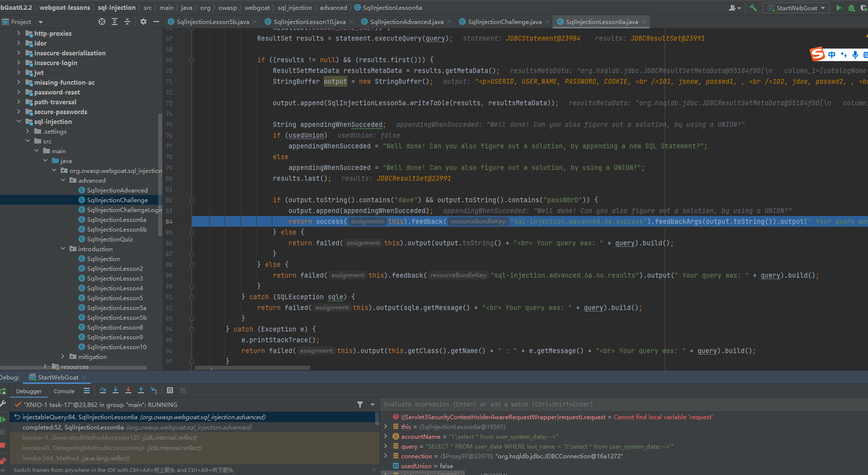This screenshot has width=868, height=475.
Task: Click the frames filter funnel icon
Action: (360, 404)
